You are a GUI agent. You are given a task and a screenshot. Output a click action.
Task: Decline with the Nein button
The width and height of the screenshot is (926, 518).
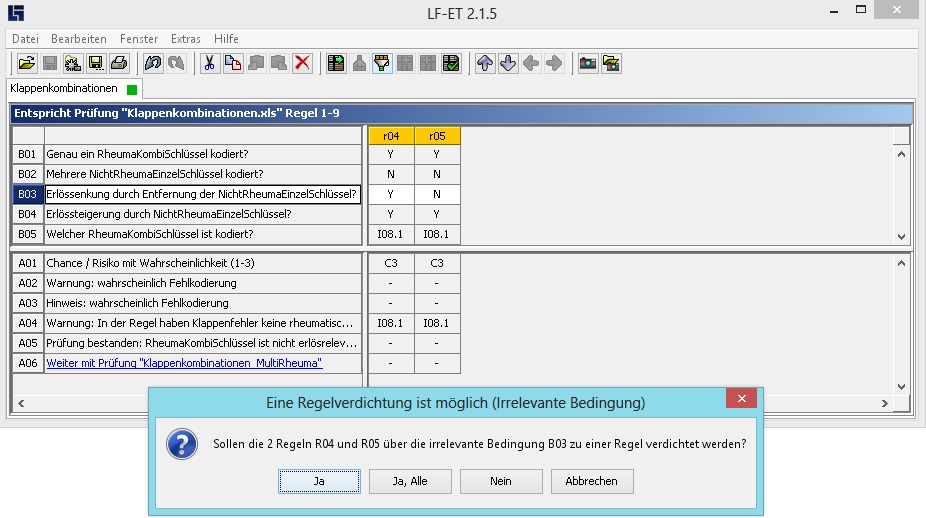point(501,481)
